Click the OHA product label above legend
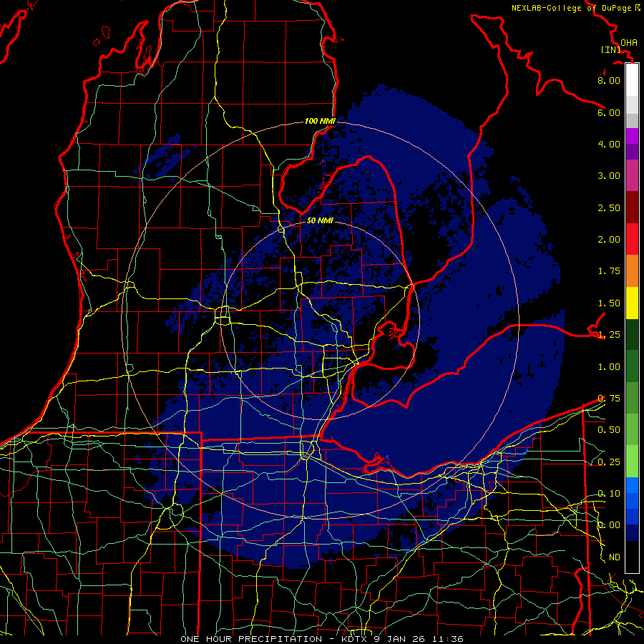The height and width of the screenshot is (644, 644). tap(629, 43)
